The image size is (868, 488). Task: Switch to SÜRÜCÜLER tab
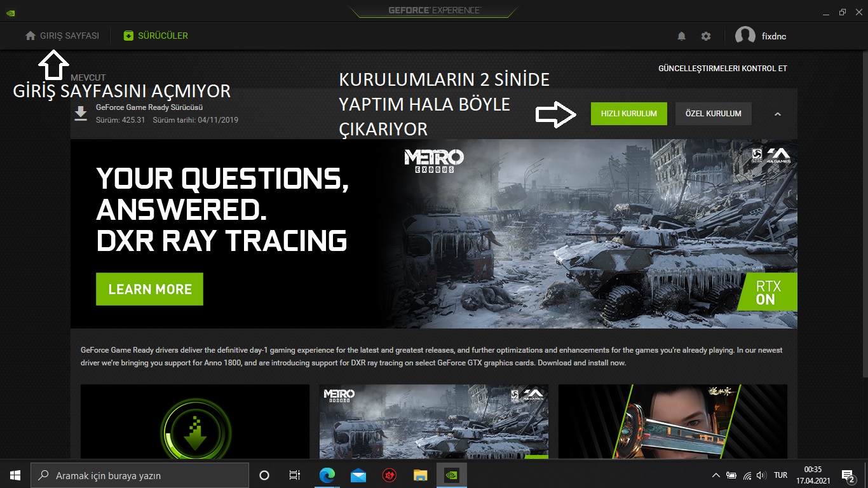point(156,36)
